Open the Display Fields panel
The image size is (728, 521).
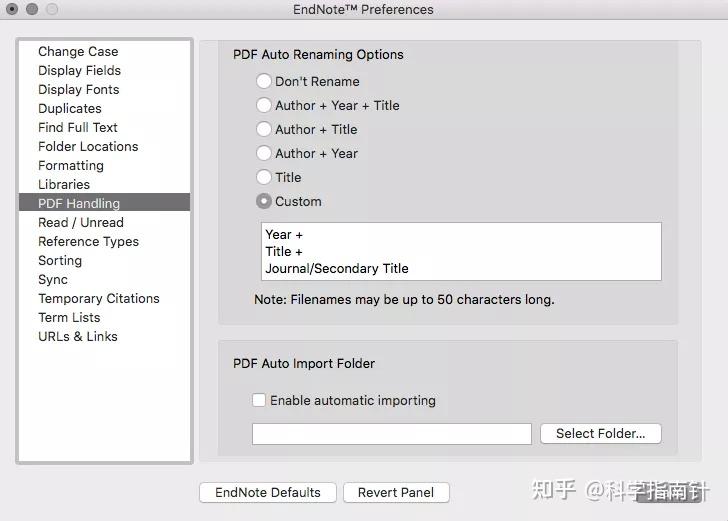point(79,70)
